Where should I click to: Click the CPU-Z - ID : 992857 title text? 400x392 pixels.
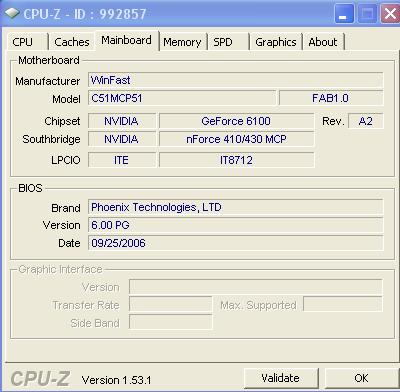click(x=85, y=14)
